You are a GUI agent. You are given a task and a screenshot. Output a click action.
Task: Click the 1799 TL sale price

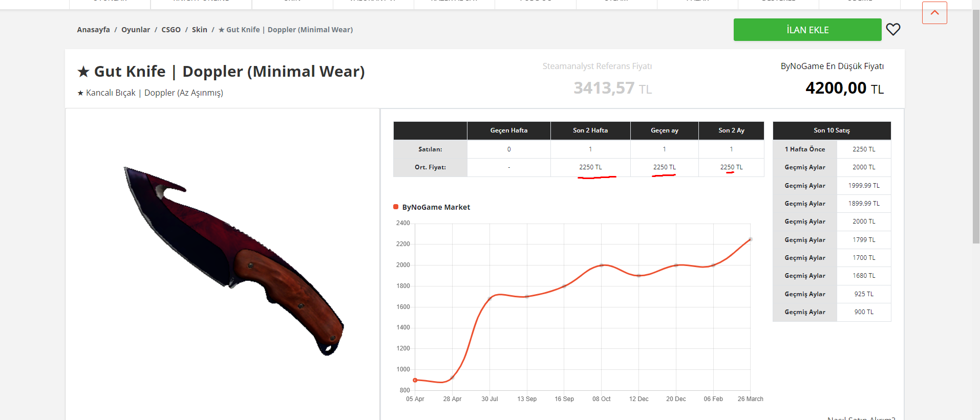(864, 240)
